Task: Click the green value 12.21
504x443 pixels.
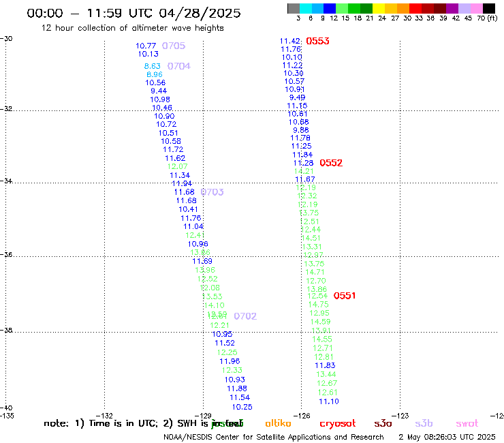Action: pyautogui.click(x=219, y=326)
